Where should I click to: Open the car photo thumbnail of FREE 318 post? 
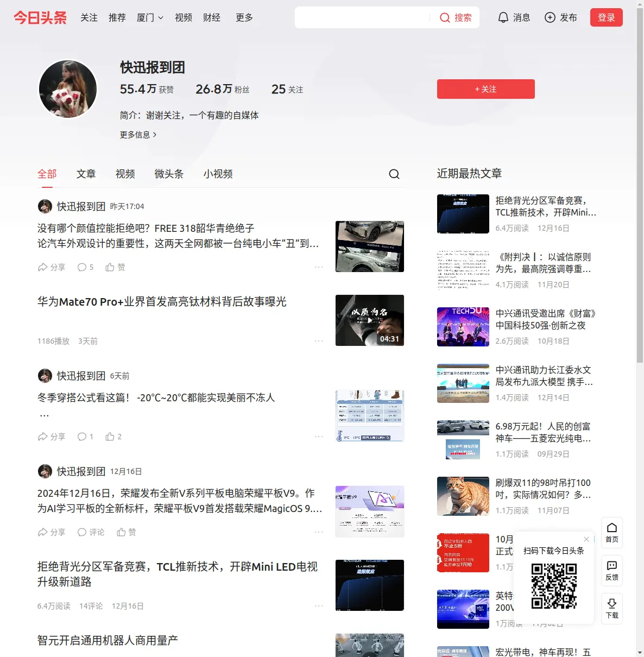(x=370, y=247)
